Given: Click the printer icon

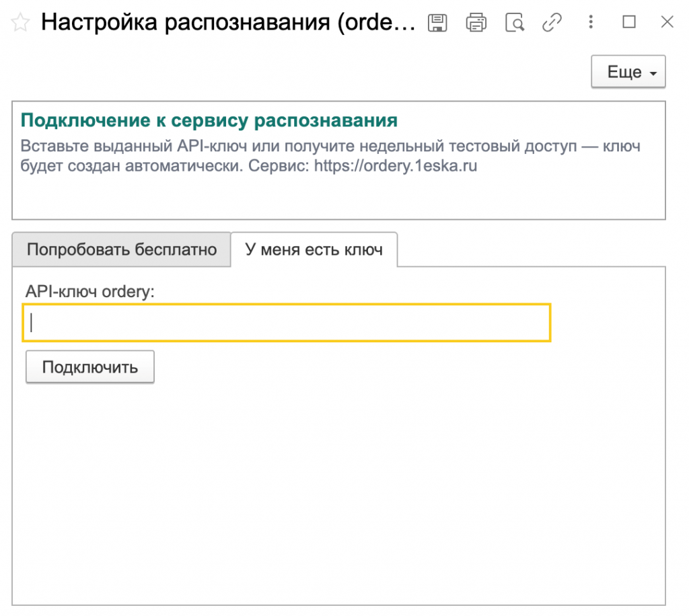Looking at the screenshot, I should tap(476, 22).
